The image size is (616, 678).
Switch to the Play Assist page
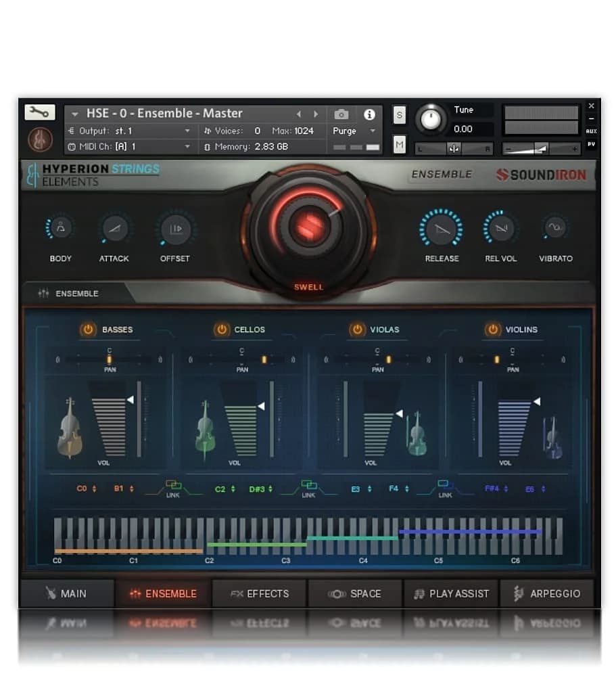tap(451, 593)
